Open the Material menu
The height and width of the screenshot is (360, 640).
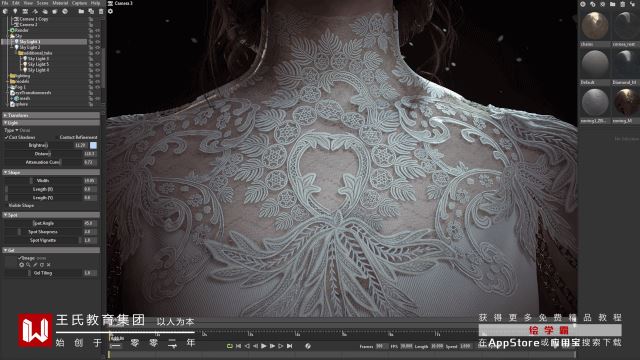(60, 3)
